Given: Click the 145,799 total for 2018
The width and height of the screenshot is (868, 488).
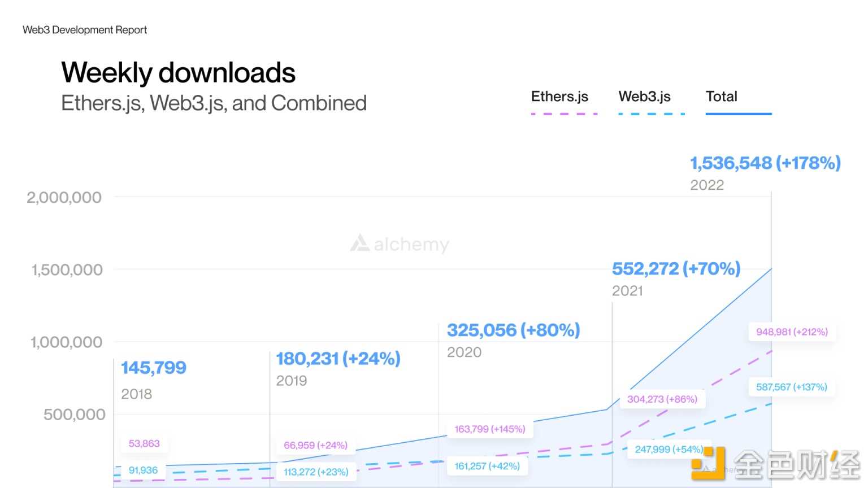Looking at the screenshot, I should 154,368.
